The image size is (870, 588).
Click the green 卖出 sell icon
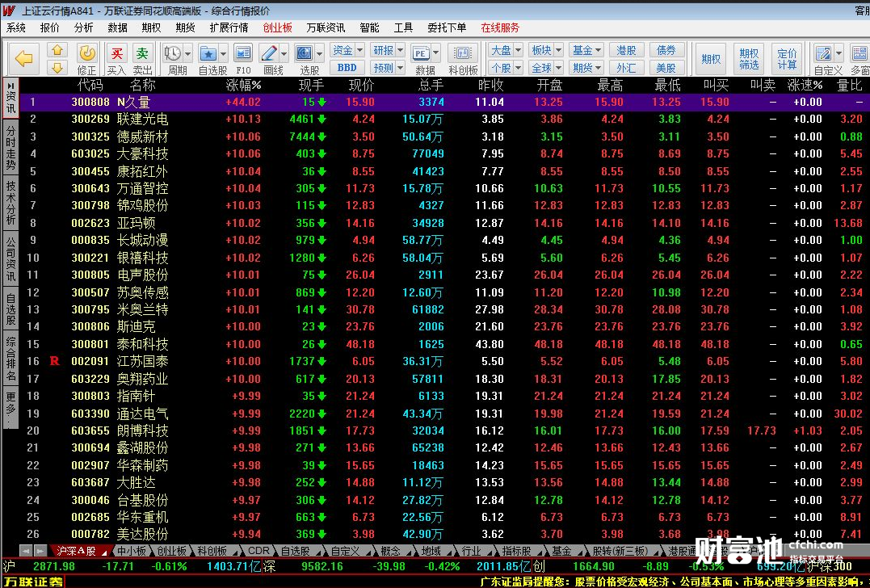tap(143, 53)
